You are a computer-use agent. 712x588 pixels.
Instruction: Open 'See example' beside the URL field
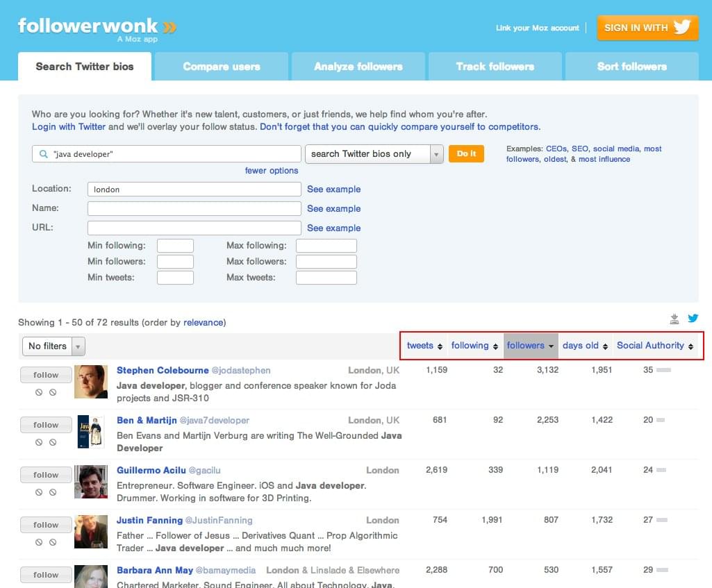[333, 228]
